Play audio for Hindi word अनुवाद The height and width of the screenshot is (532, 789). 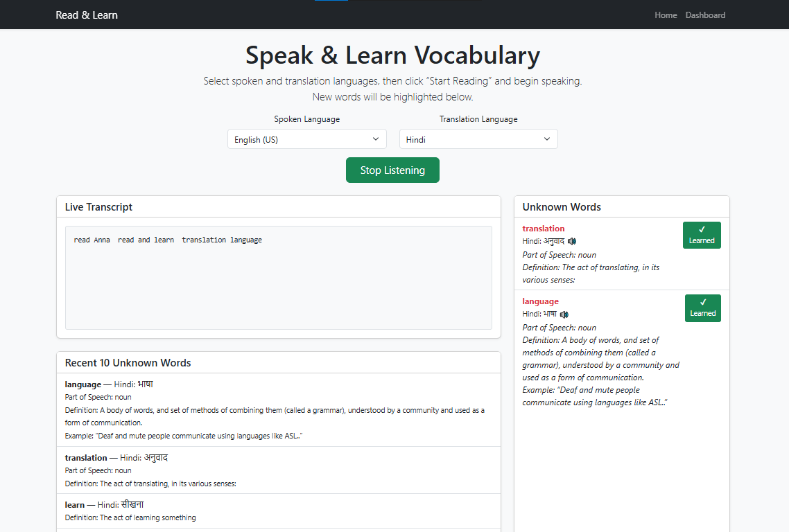pos(572,242)
